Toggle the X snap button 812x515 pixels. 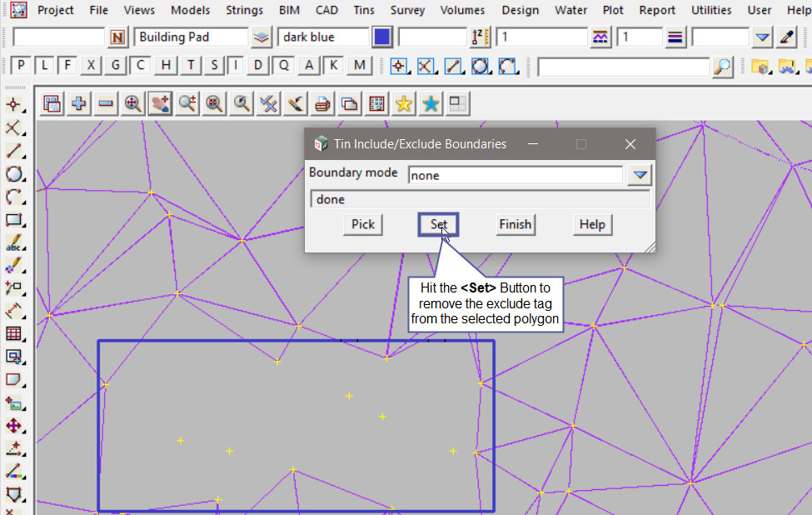point(91,65)
